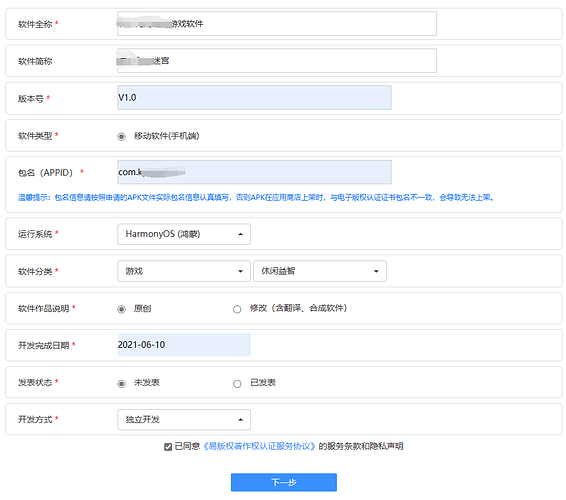
Task: Open the 运行系统 HarmonyOS dropdown
Action: pyautogui.click(x=184, y=234)
